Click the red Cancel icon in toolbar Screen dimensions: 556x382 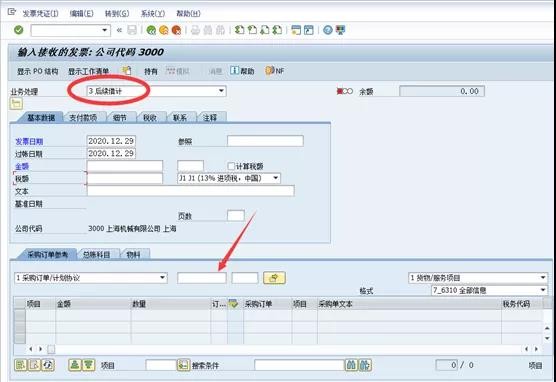pos(176,30)
